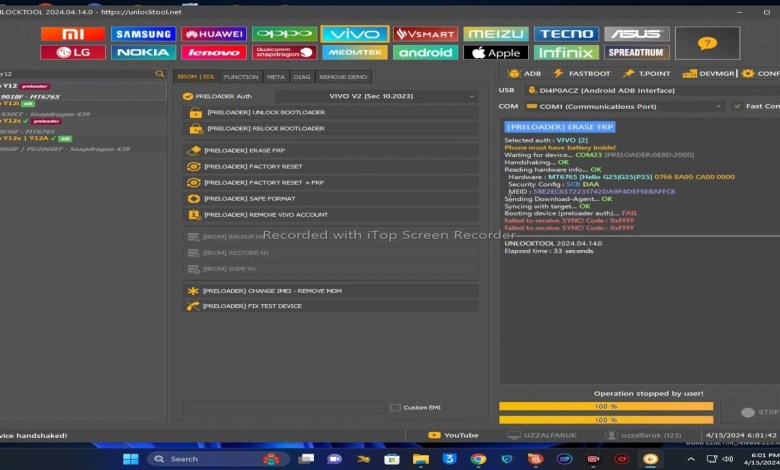Viewport: 780px width, 470px height.
Task: Click PRELOADER Safe Format button
Action: (x=330, y=198)
